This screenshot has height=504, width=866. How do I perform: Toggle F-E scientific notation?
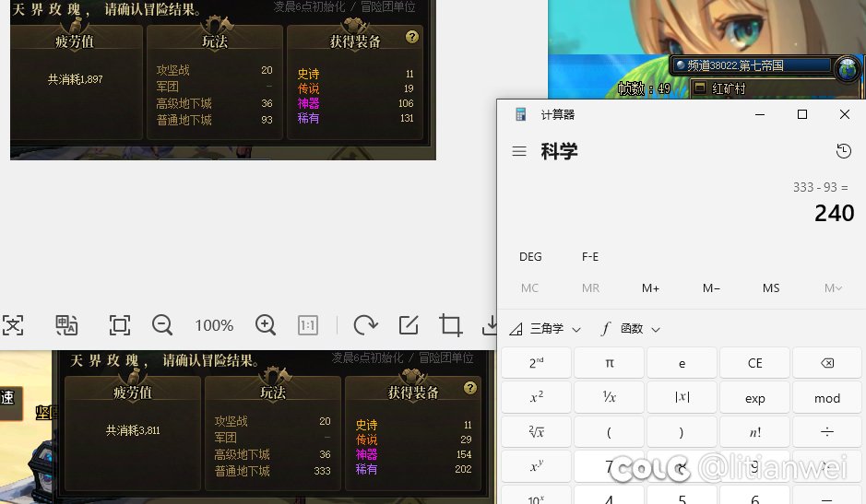(590, 257)
